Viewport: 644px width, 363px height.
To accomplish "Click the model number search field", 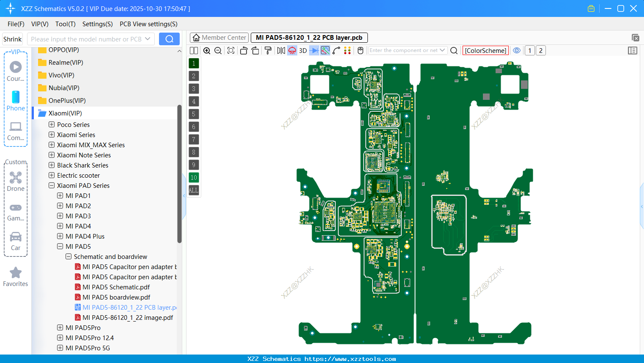I will [86, 39].
